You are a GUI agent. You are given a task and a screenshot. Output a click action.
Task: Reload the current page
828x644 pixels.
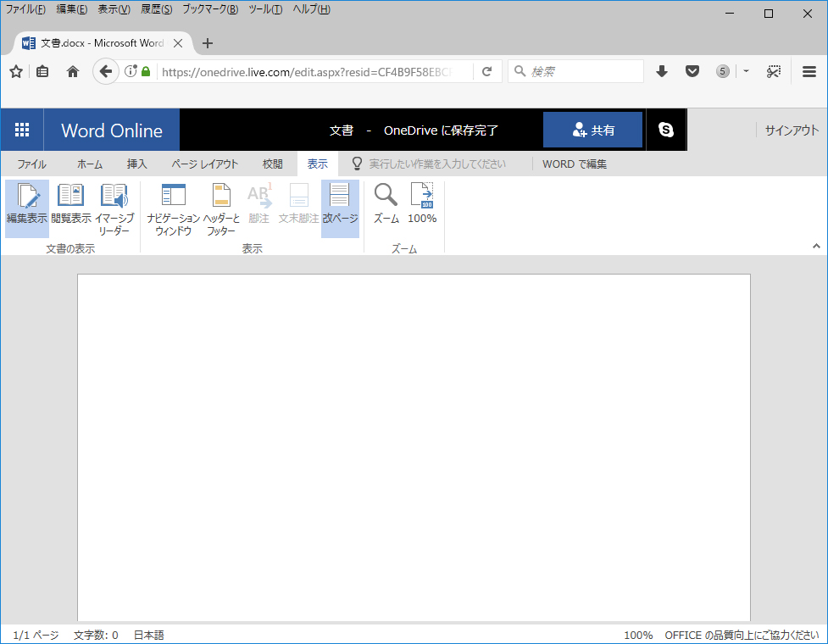pyautogui.click(x=486, y=71)
